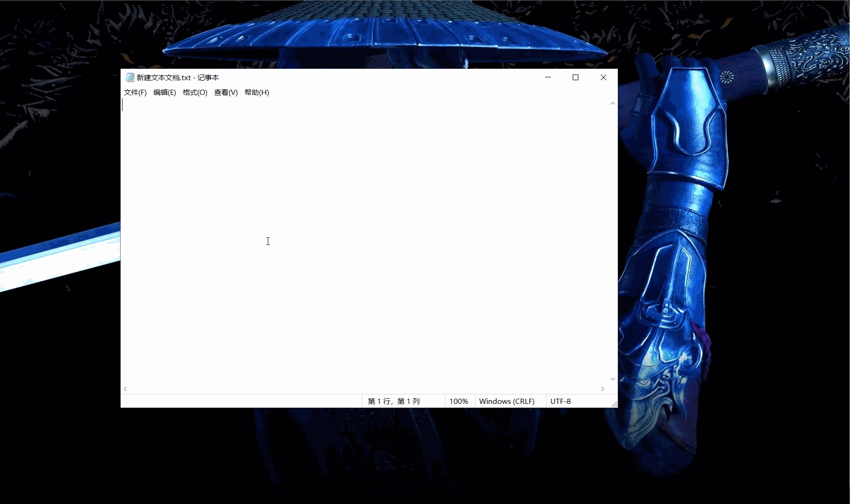The height and width of the screenshot is (504, 850).
Task: Click the text cursor insertion point area
Action: [123, 105]
